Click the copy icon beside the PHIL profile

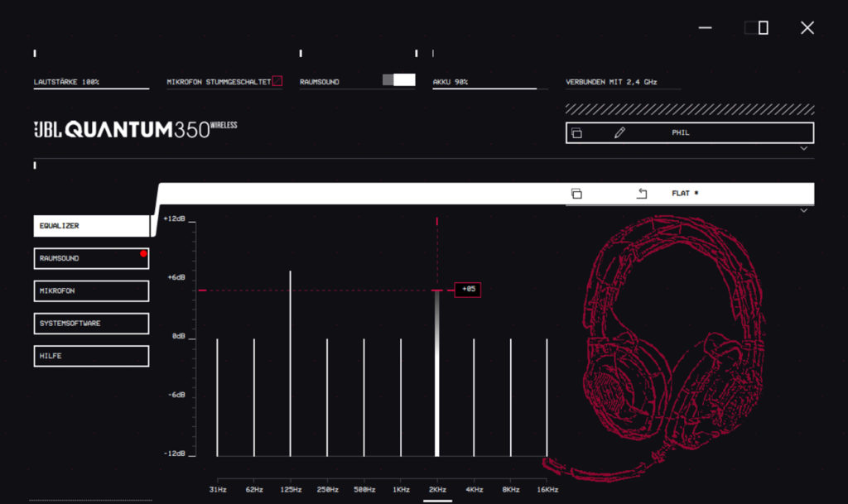pos(576,133)
